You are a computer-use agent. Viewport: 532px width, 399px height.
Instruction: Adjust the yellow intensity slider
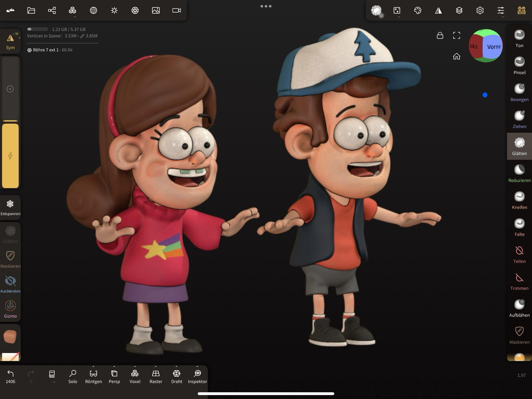point(10,156)
